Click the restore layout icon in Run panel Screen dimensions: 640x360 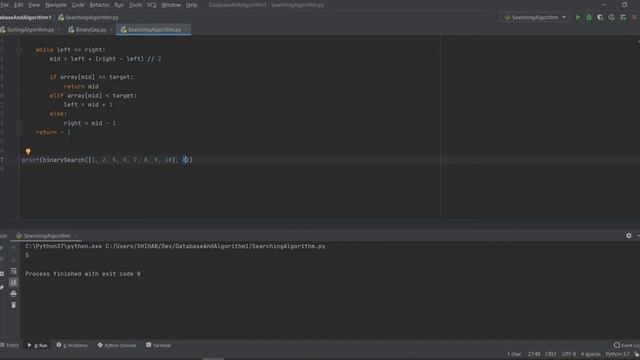(2, 273)
